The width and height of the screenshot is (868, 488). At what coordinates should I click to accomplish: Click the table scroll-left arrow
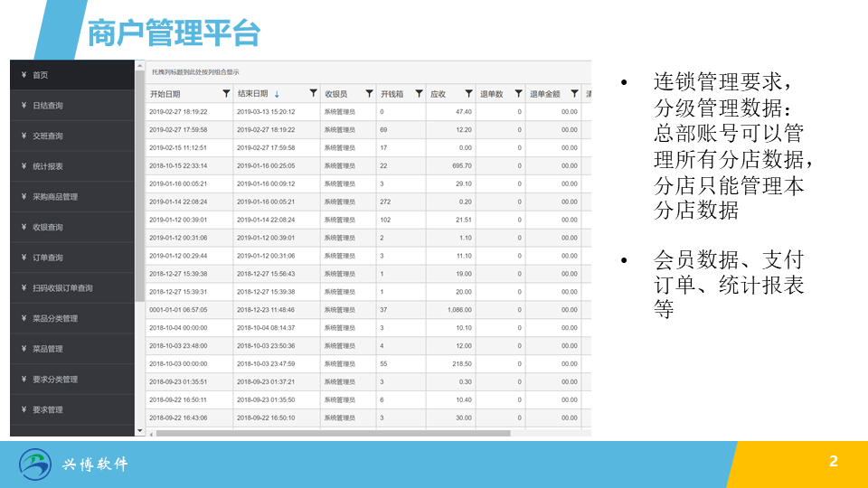(151, 434)
